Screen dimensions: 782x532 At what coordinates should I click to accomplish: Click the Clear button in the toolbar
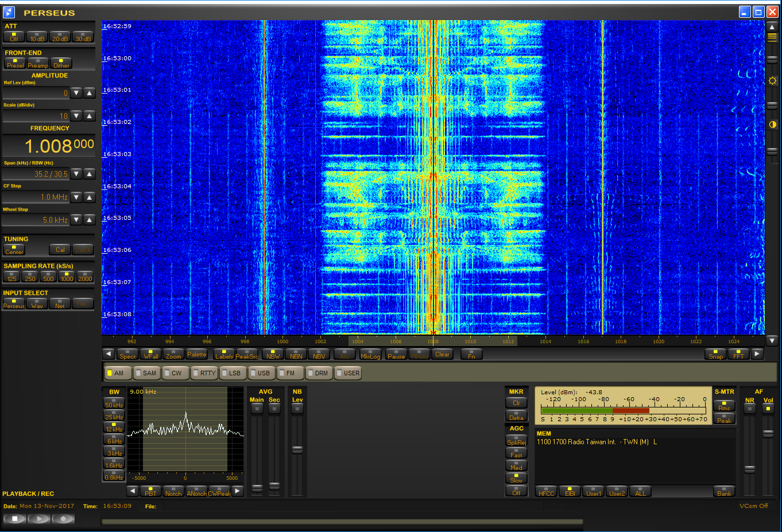pyautogui.click(x=442, y=354)
